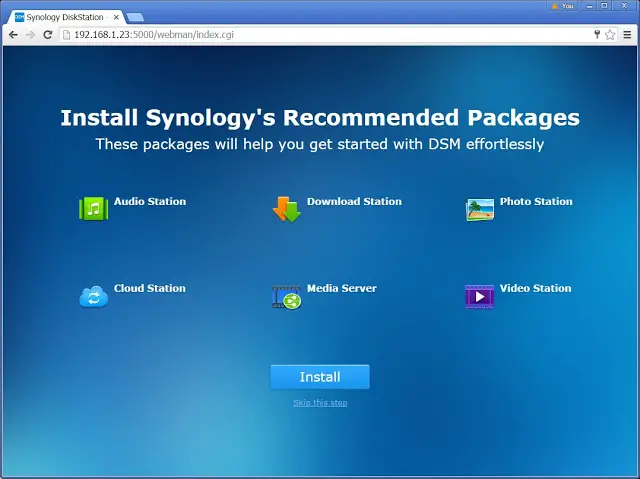Click the DSM favicon on the tab
Screen dimensions: 640x479
[x=19, y=17]
